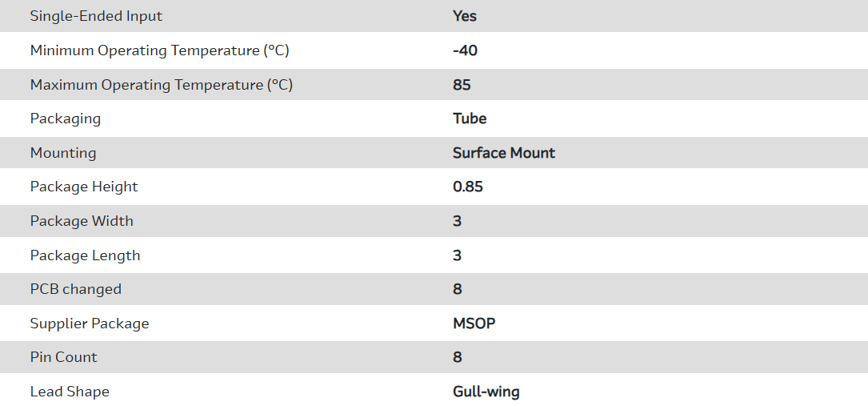Image resolution: width=868 pixels, height=406 pixels.
Task: Click the Mounting row label
Action: (63, 153)
